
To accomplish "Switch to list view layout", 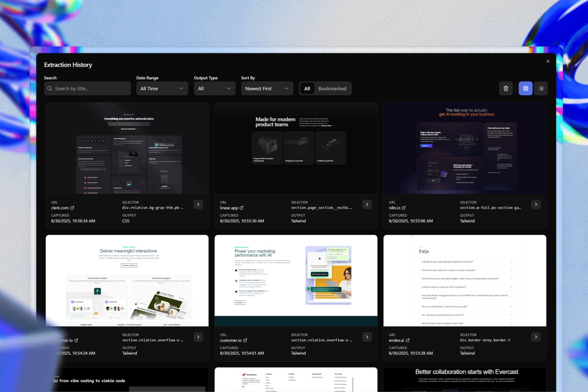I will 541,89.
